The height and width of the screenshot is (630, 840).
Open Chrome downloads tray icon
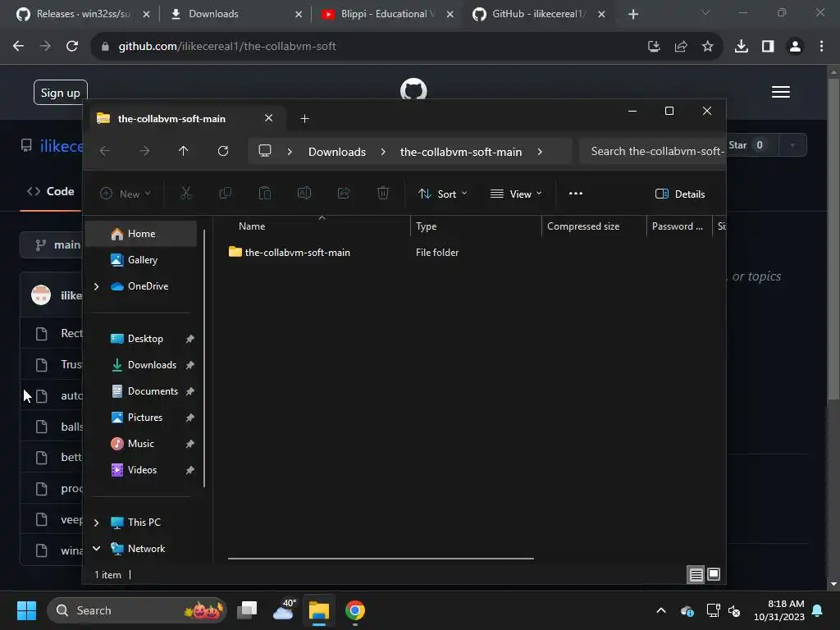coord(742,46)
